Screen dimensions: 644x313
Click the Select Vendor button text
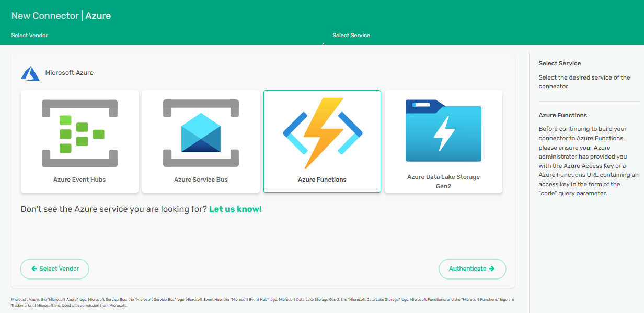(x=59, y=269)
